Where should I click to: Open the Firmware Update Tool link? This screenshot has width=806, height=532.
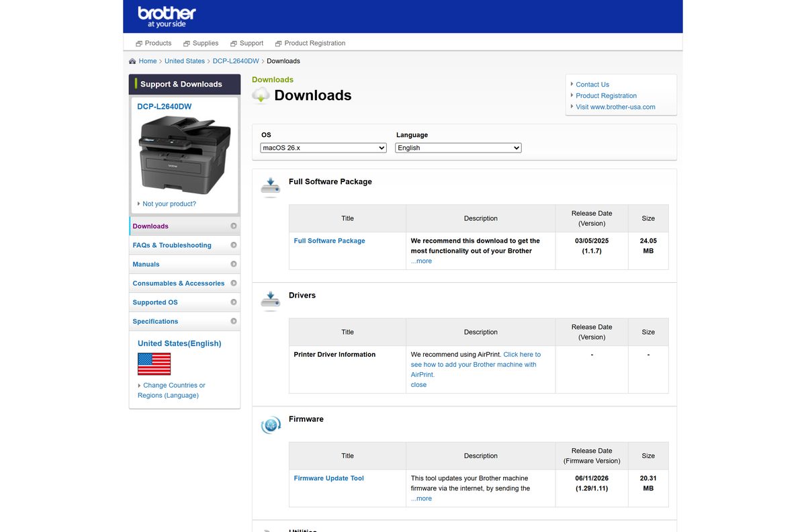coord(329,478)
